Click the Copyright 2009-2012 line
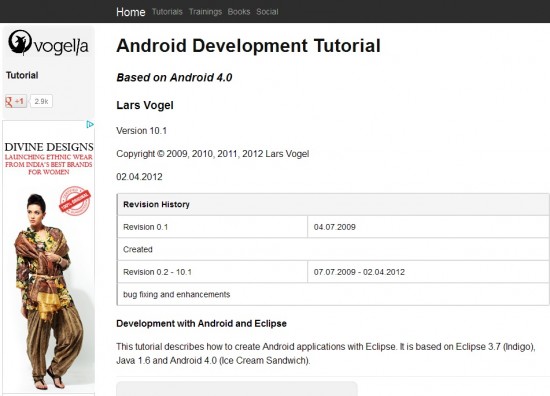 [x=213, y=154]
